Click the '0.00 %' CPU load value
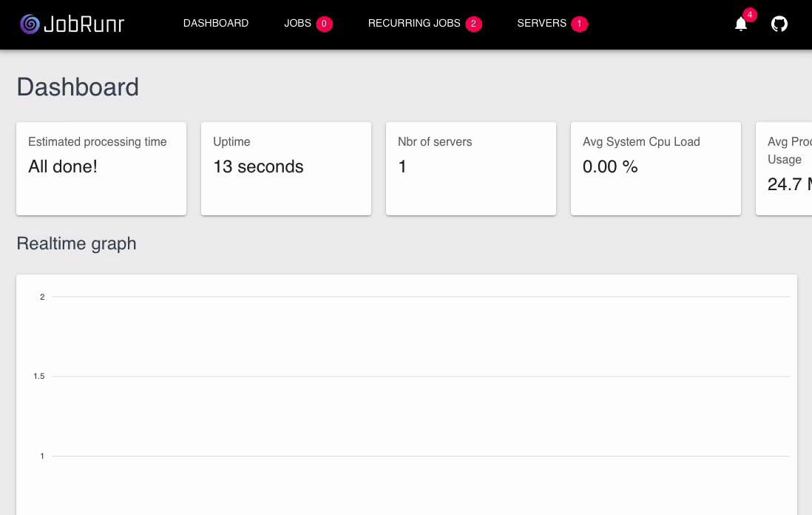 610,166
